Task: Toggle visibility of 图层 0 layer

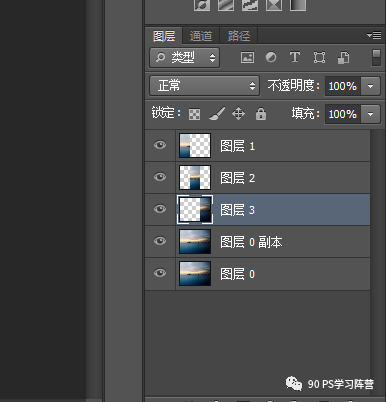Action: click(x=160, y=273)
